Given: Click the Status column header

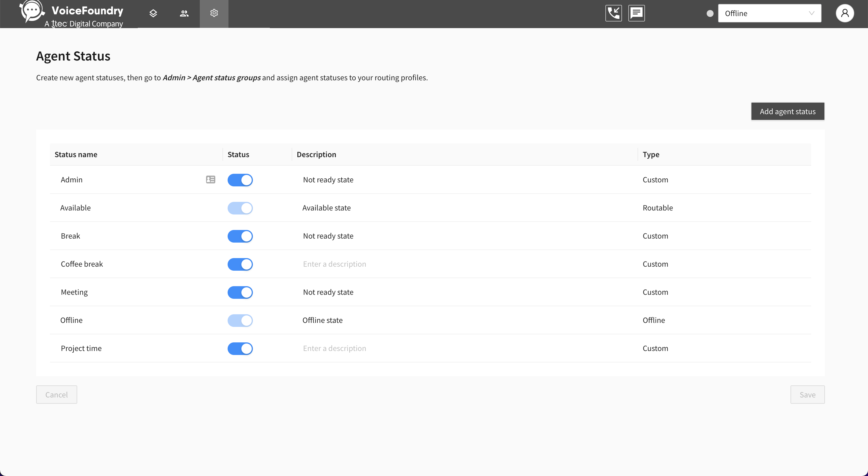Looking at the screenshot, I should coord(238,154).
